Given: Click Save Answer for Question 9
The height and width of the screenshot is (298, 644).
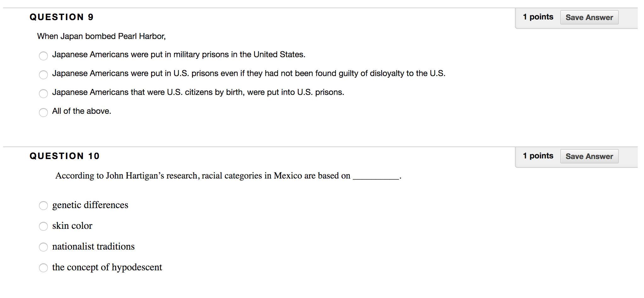Looking at the screenshot, I should point(589,17).
